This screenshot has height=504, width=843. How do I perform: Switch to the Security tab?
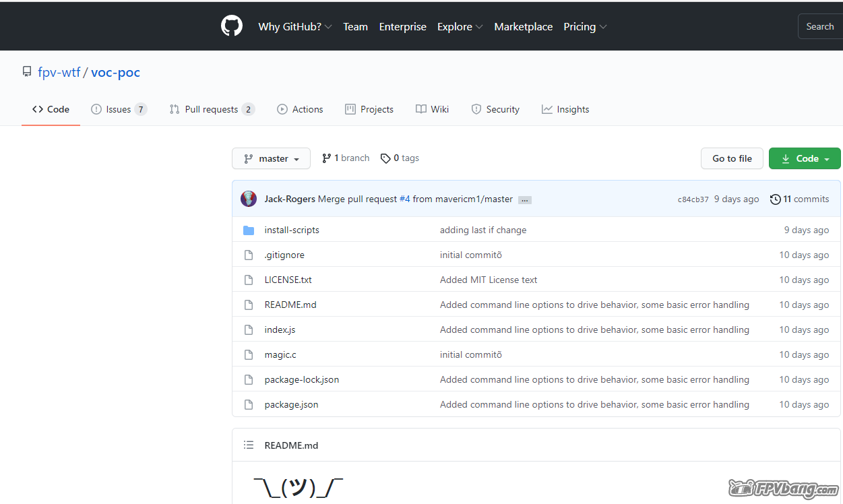pyautogui.click(x=495, y=109)
